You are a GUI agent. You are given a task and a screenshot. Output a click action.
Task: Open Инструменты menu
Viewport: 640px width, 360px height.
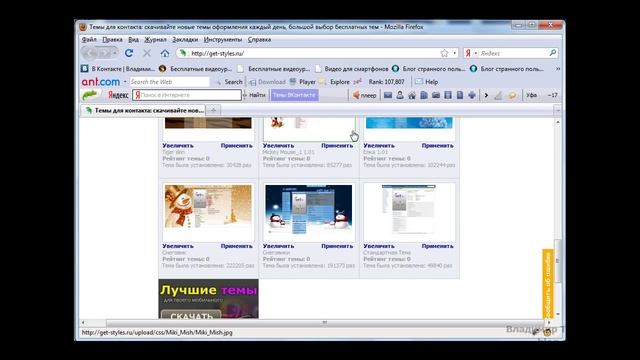pyautogui.click(x=223, y=40)
